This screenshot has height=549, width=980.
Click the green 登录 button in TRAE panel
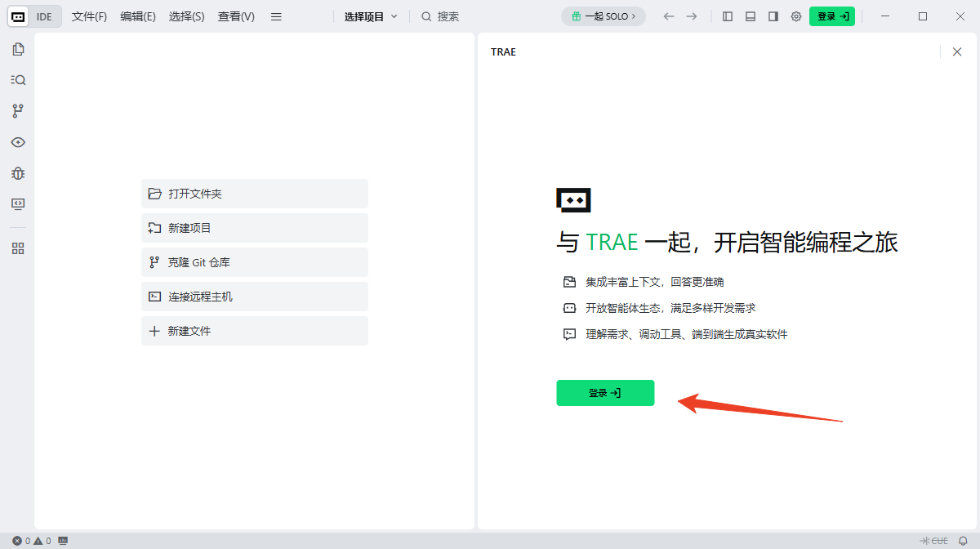click(x=605, y=393)
